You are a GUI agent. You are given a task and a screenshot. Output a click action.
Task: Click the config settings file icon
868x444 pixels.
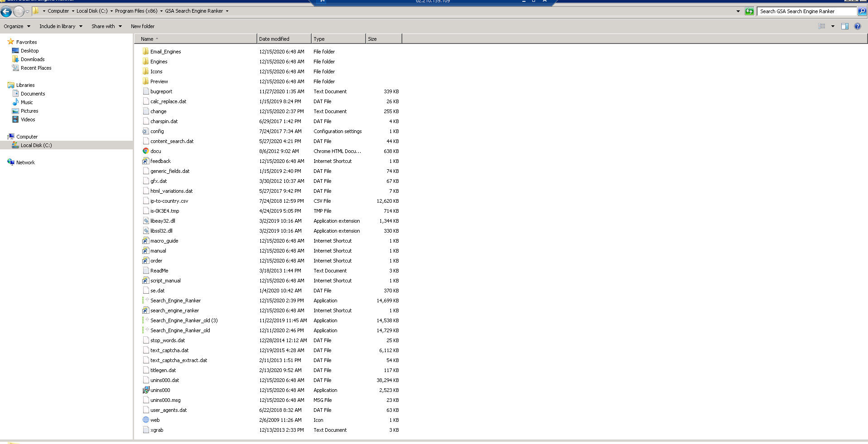tap(146, 131)
